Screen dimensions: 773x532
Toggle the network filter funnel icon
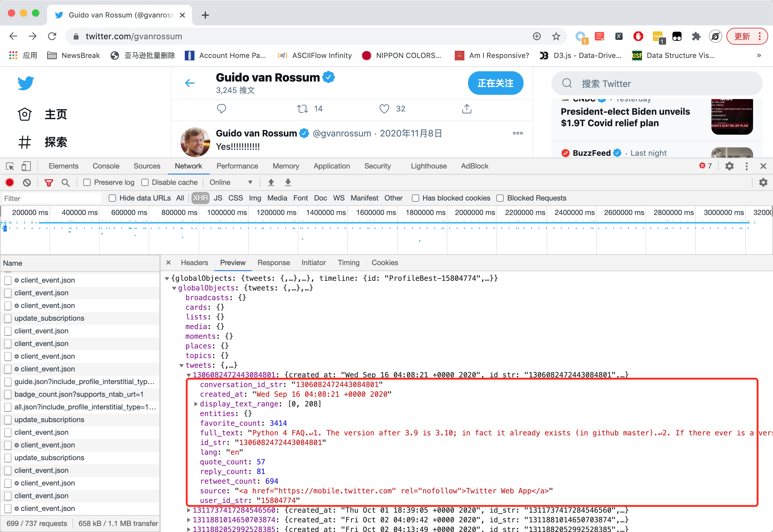(49, 182)
